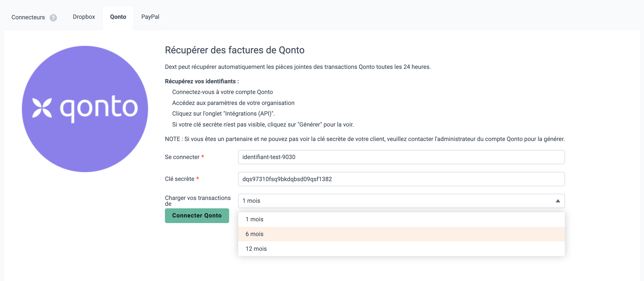
Task: Switch to the PayPal tab
Action: coord(150,17)
